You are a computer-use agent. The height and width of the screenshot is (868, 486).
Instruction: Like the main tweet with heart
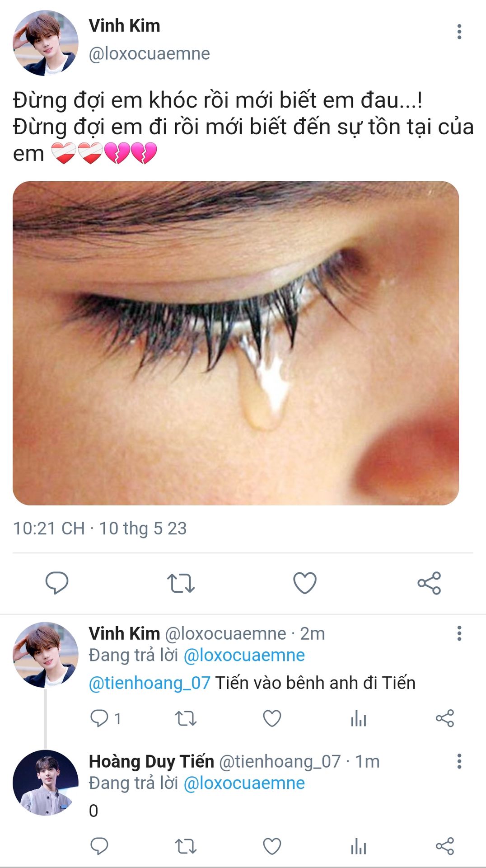[305, 583]
